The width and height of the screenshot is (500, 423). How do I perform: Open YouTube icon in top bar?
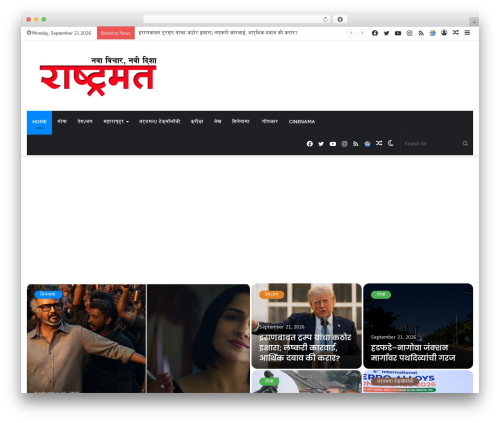coord(398,33)
